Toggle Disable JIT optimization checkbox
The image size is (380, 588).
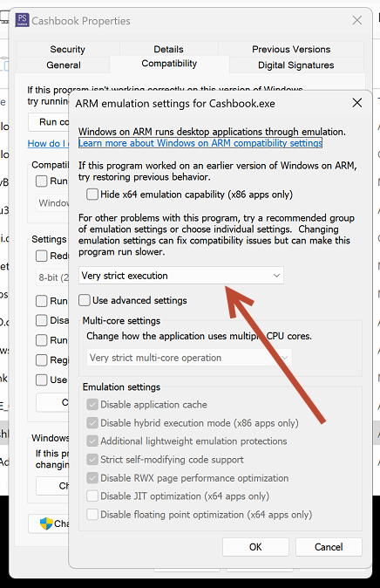coord(92,496)
